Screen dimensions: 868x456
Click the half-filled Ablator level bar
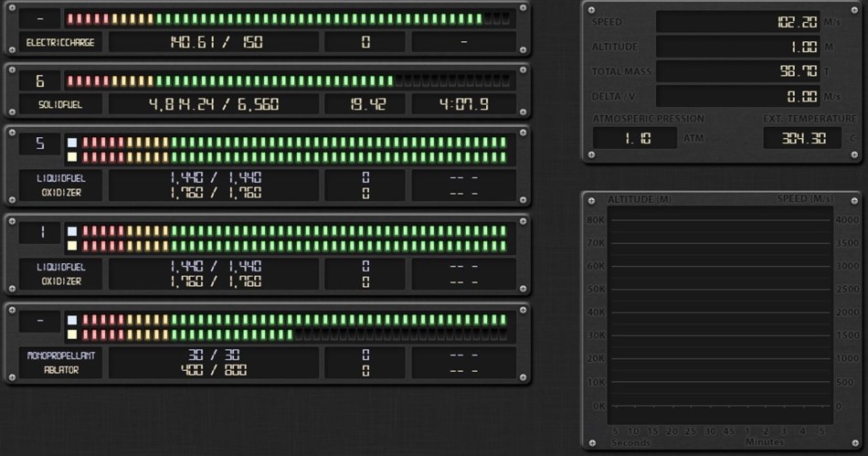tap(289, 334)
